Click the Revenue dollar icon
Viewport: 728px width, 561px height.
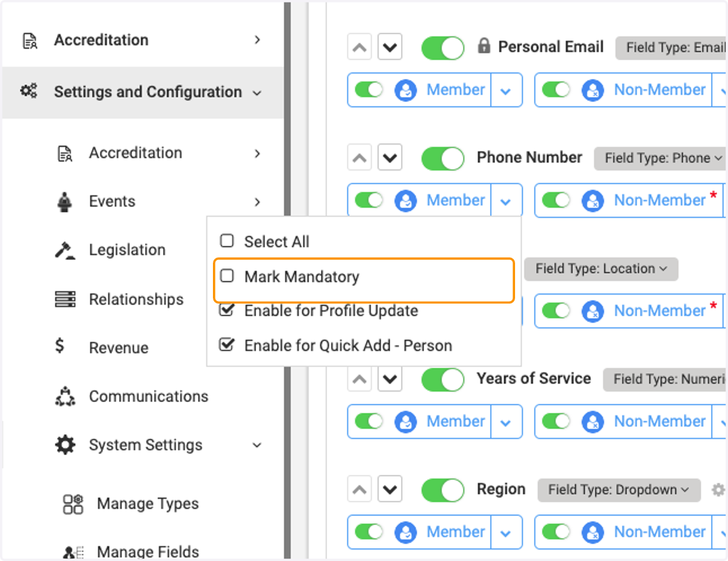[59, 347]
